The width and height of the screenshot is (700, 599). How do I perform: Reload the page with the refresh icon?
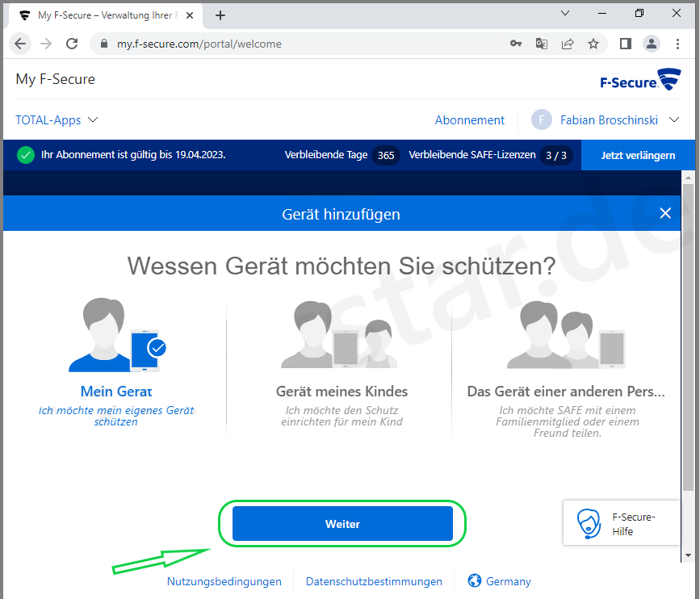72,44
